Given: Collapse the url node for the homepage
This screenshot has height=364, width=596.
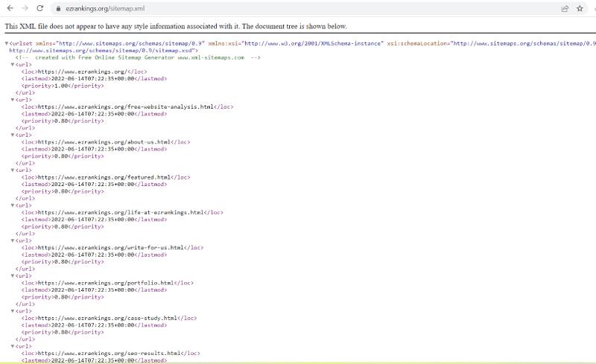Looking at the screenshot, I should (13, 65).
